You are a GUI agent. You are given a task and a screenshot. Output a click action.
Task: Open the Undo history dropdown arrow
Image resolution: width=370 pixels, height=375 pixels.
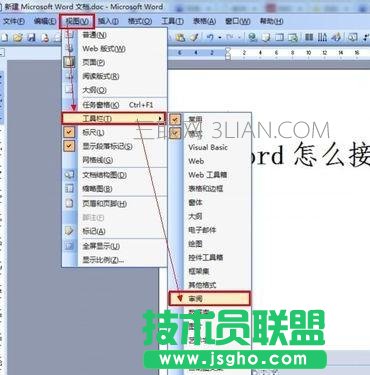pyautogui.click(x=220, y=38)
